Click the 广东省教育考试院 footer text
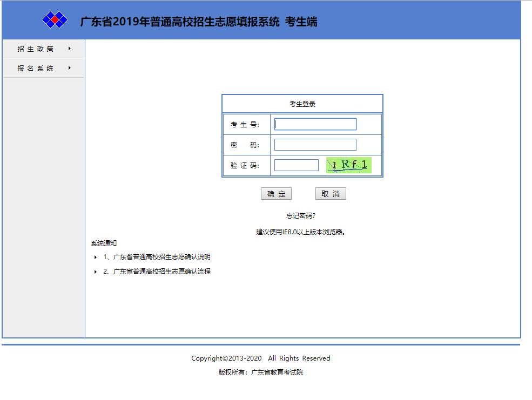 (277, 372)
